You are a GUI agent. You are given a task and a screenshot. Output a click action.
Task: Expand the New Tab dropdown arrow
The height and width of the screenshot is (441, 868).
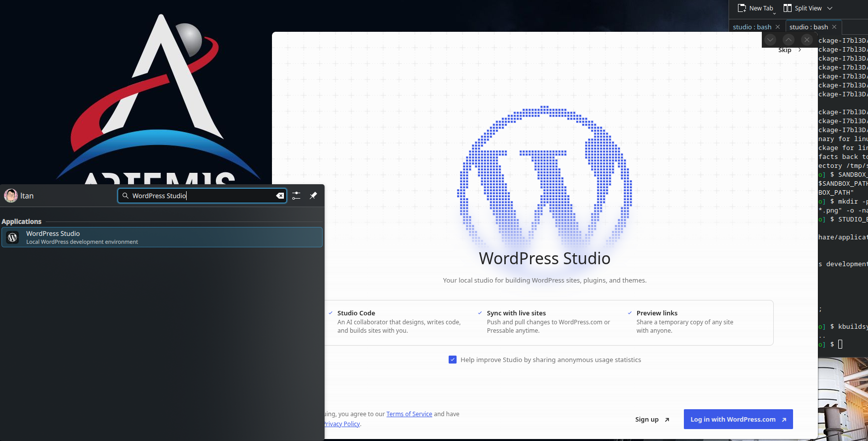[x=774, y=13]
